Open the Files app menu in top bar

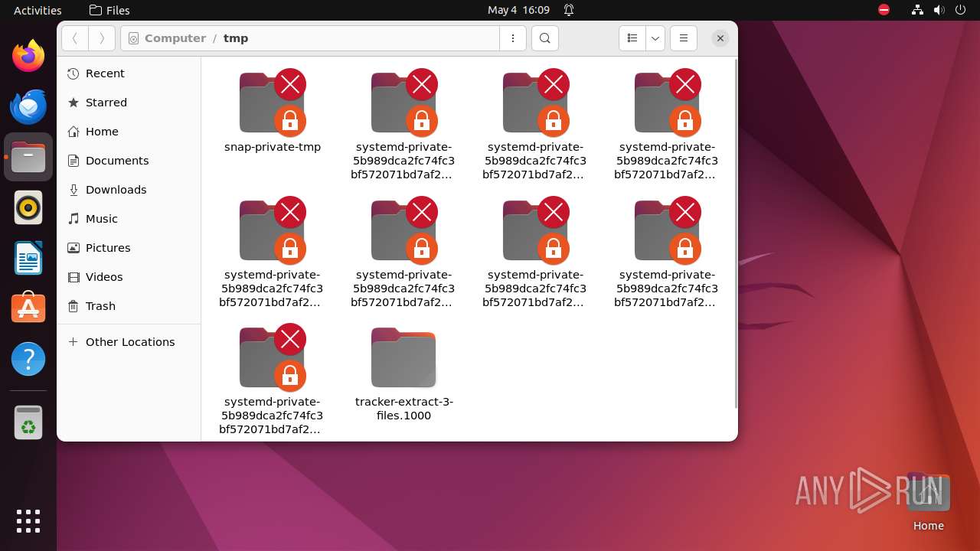click(x=109, y=10)
